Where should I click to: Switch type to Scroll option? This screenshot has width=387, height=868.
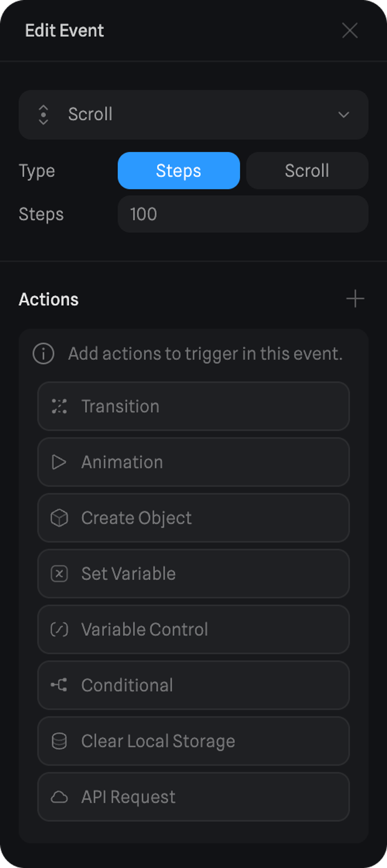click(307, 170)
